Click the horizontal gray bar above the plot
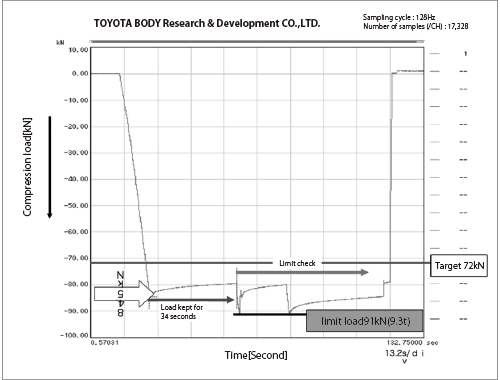 click(x=257, y=42)
